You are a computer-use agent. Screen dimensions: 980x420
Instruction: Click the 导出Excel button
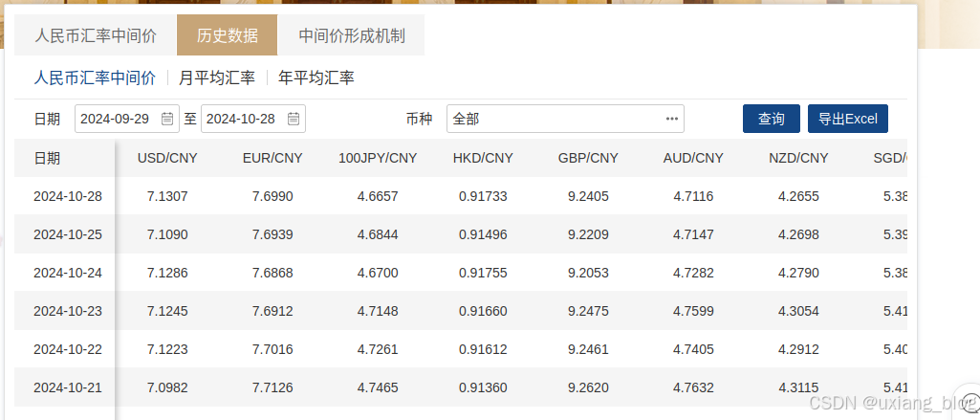[x=848, y=119]
